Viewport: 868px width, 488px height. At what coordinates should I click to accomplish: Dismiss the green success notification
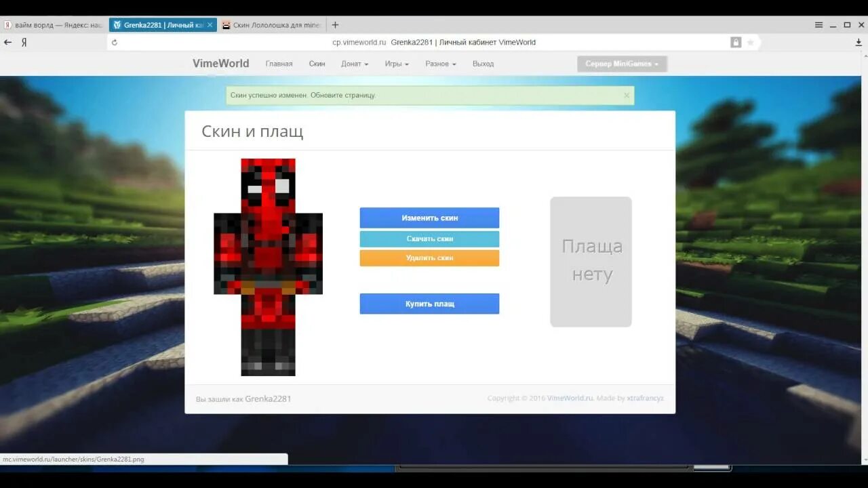pos(627,96)
